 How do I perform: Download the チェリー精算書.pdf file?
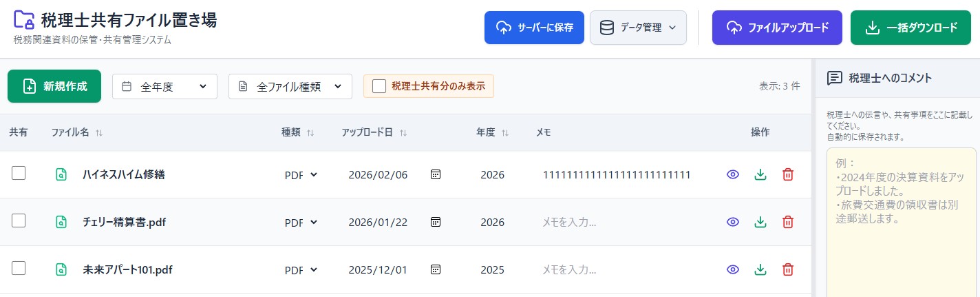point(760,222)
